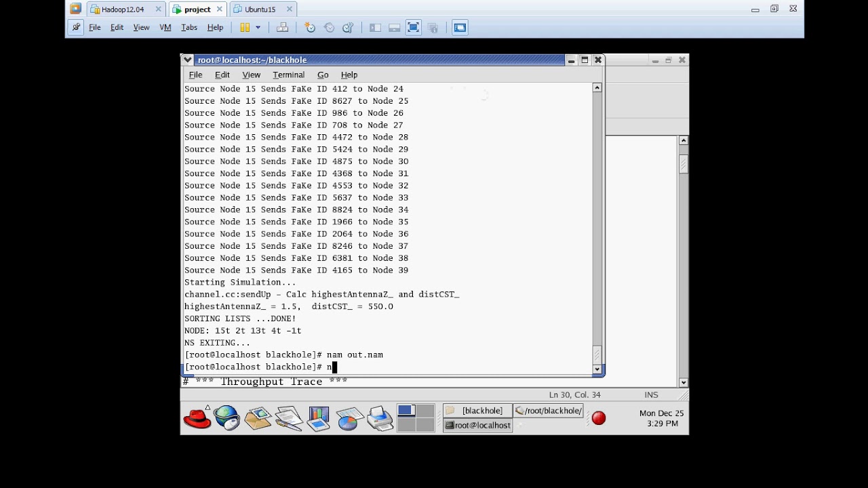Toggle full screen mode in VMware
Viewport: 868px width, 488px height.
pyautogui.click(x=413, y=28)
